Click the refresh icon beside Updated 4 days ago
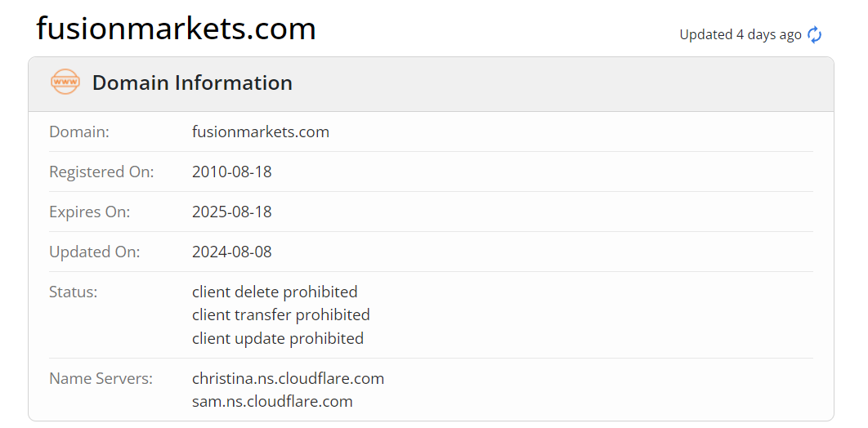868x428 pixels. click(x=815, y=34)
